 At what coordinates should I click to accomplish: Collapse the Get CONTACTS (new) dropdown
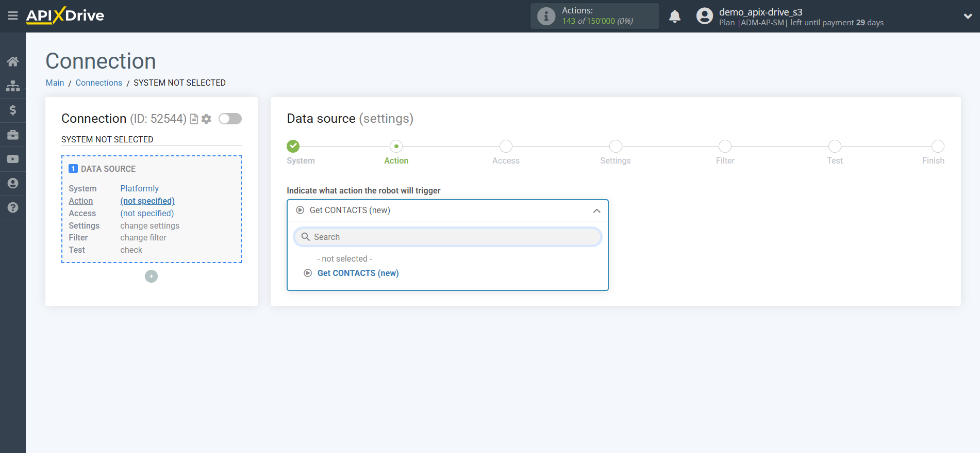coord(447,211)
